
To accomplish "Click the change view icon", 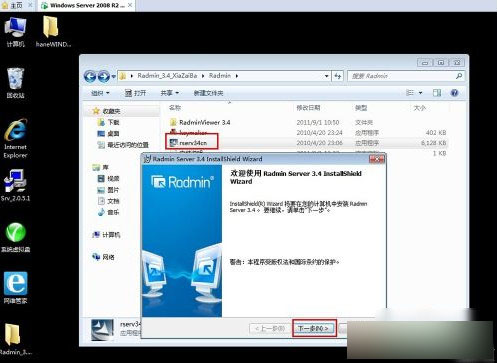I will 410,93.
